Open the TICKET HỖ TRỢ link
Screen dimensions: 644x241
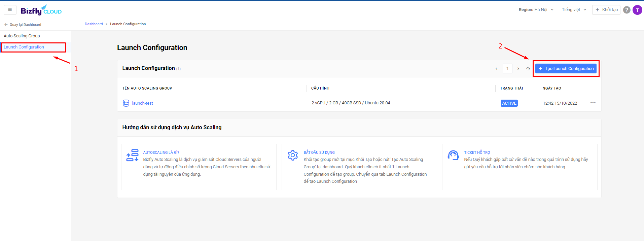click(x=477, y=152)
